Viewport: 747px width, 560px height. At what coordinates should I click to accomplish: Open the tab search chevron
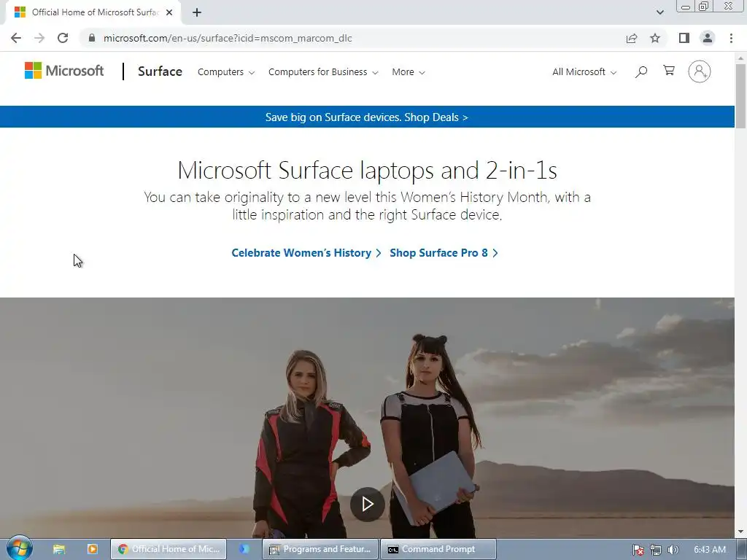tap(659, 12)
